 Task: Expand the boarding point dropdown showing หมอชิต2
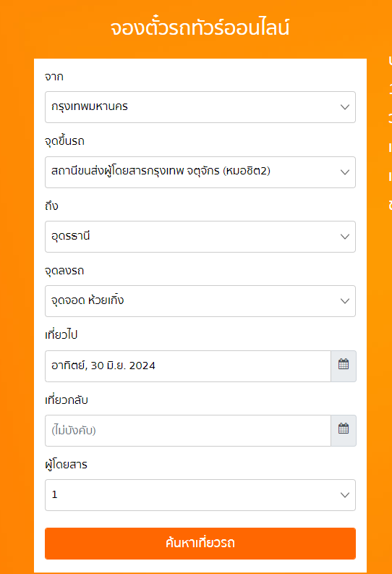pos(200,172)
